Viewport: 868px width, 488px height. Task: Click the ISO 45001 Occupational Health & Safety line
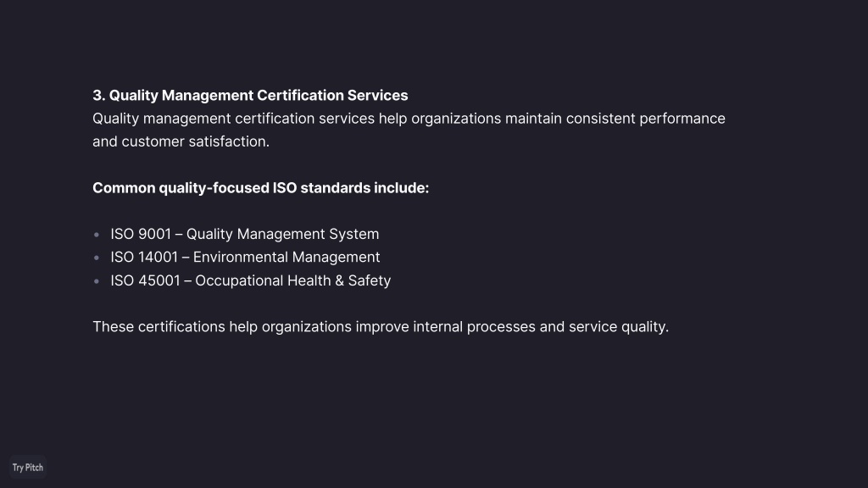pyautogui.click(x=251, y=280)
